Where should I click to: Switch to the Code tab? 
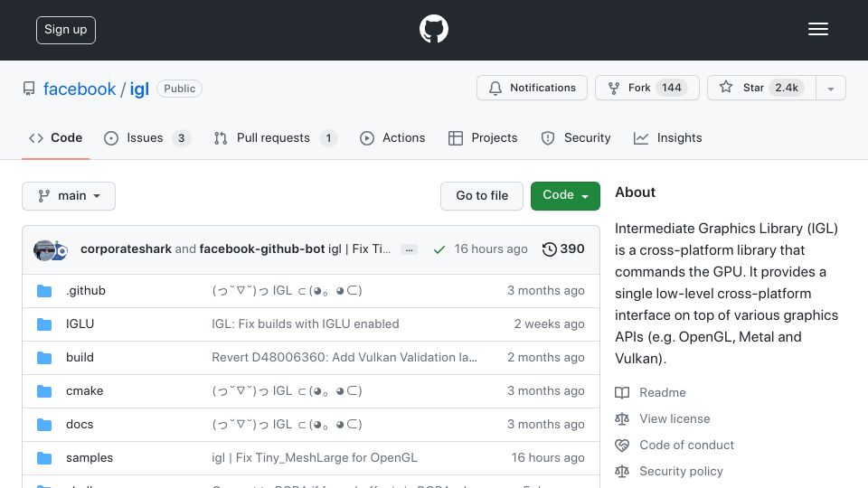point(55,137)
